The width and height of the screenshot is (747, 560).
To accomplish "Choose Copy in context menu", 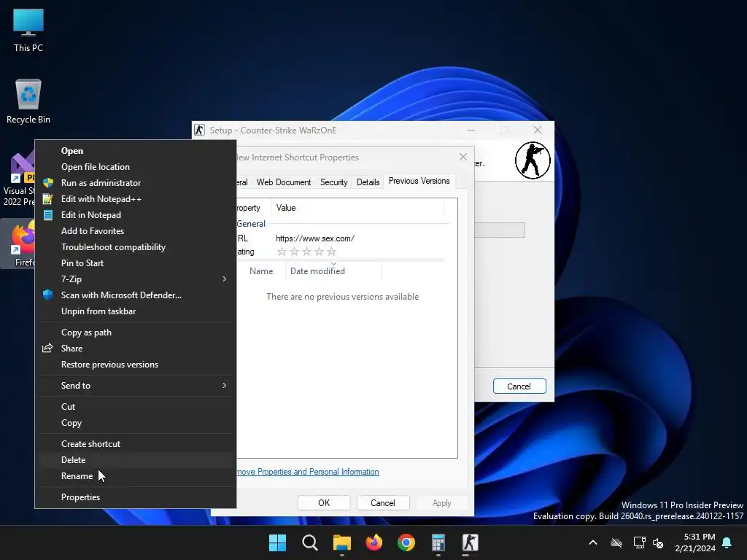I will [135, 423].
